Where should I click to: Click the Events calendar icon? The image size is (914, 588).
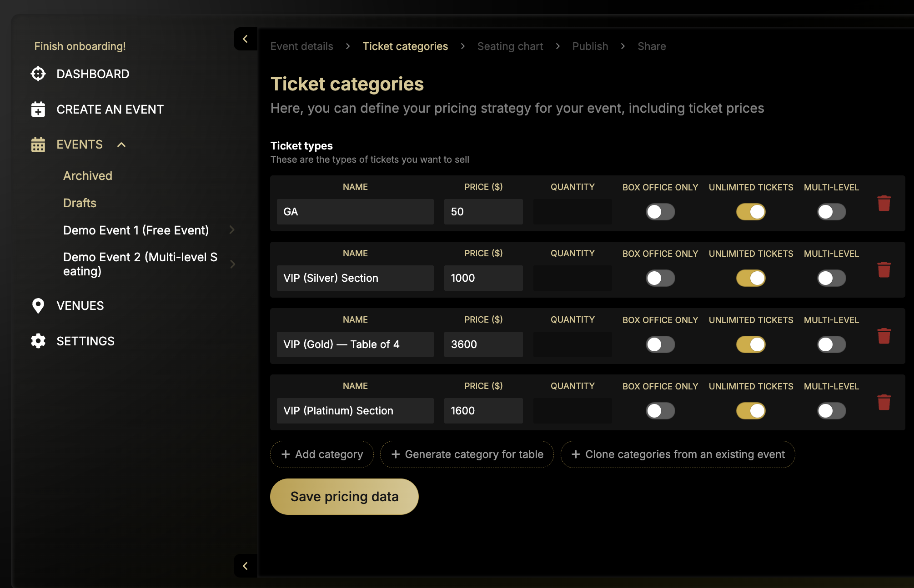[38, 145]
